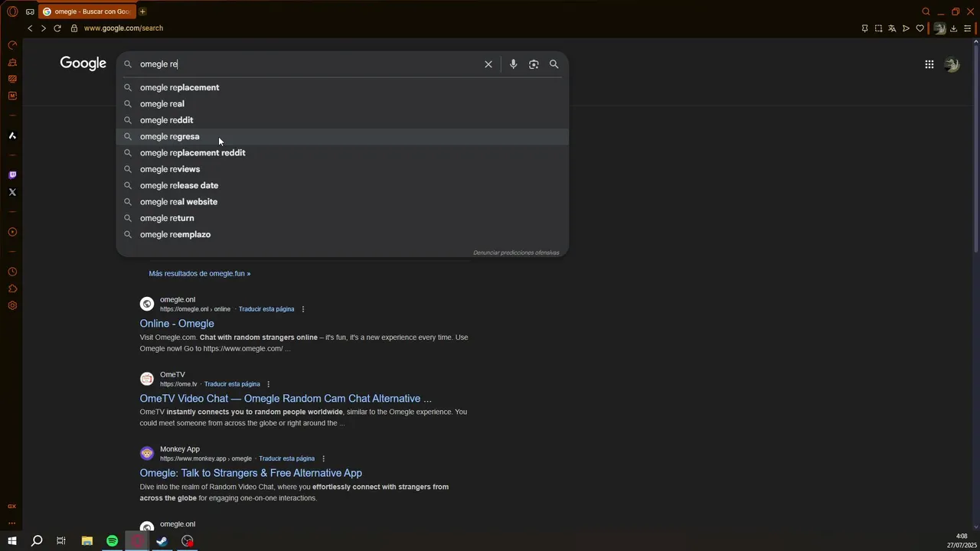Select suggestion omegle reviews
980x551 pixels.
[341, 169]
